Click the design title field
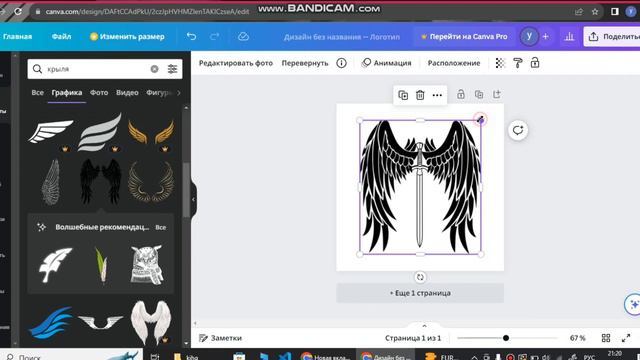The width and height of the screenshot is (640, 360). 342,36
